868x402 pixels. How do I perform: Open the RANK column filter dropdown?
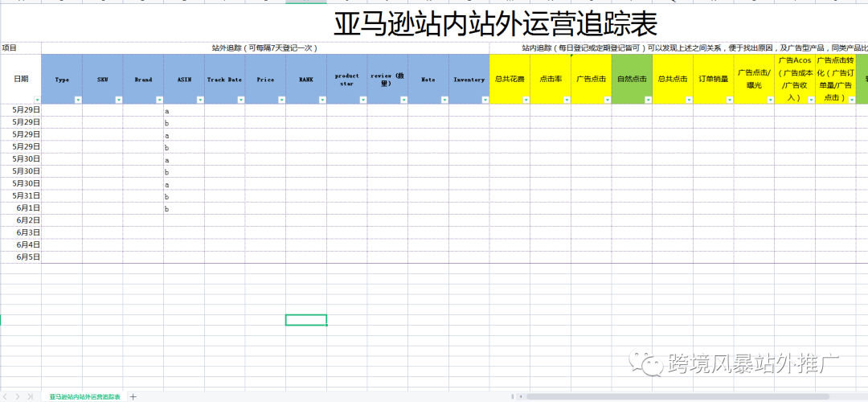322,100
